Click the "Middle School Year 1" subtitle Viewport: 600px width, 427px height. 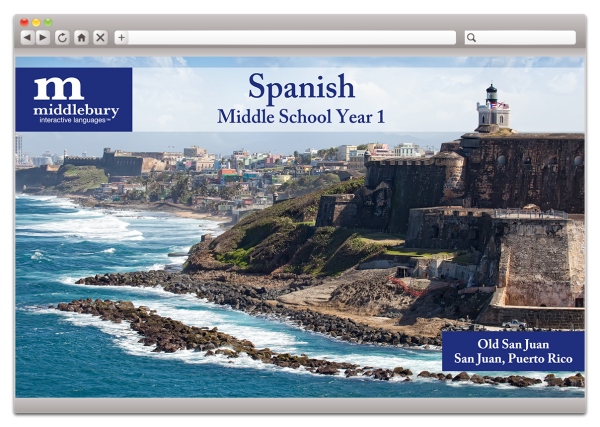pyautogui.click(x=301, y=116)
